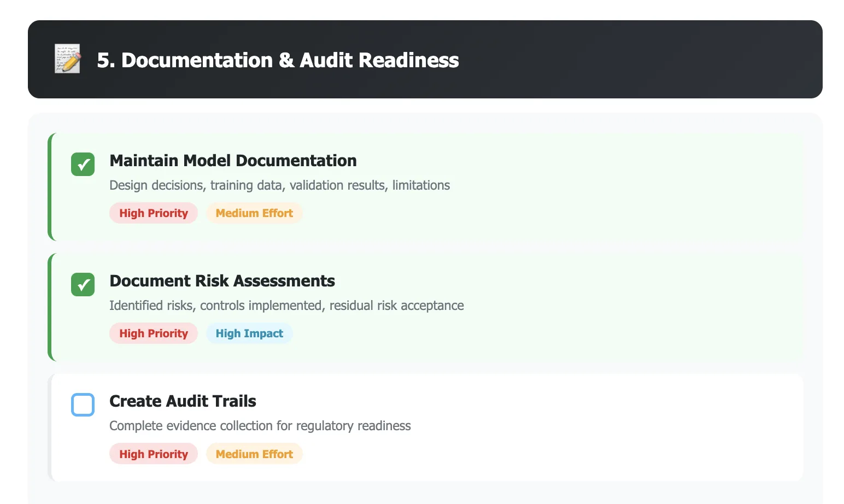This screenshot has height=504, width=844.
Task: Click High Priority tag under Maintain Model Documentation
Action: point(154,213)
